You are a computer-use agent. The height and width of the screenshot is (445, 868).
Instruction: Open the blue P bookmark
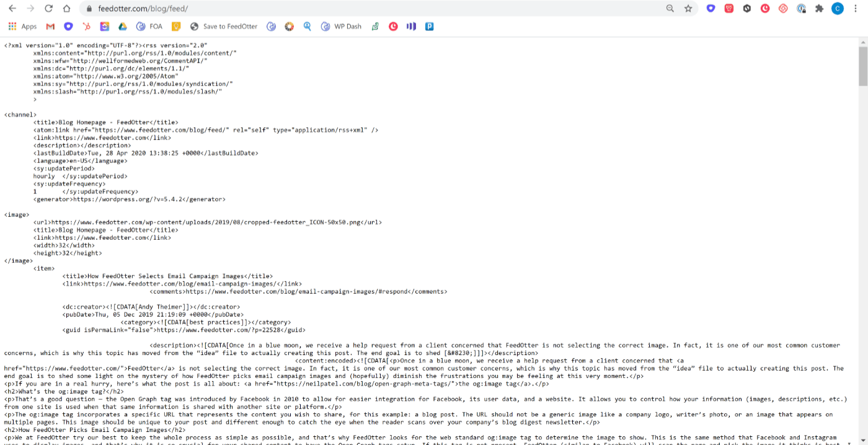(x=429, y=27)
